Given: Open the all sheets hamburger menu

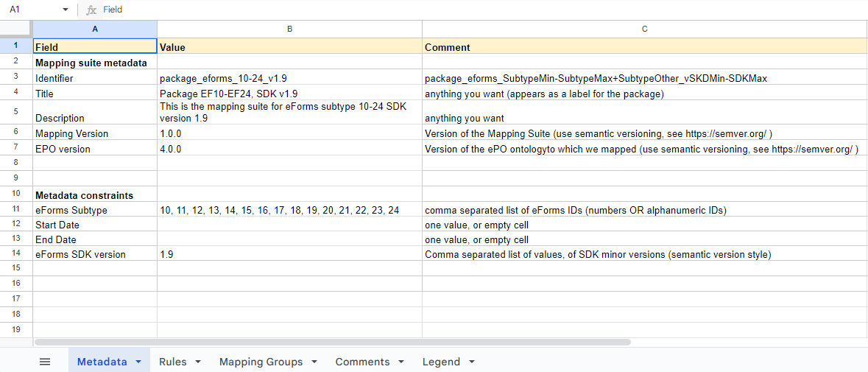Looking at the screenshot, I should click(x=45, y=362).
